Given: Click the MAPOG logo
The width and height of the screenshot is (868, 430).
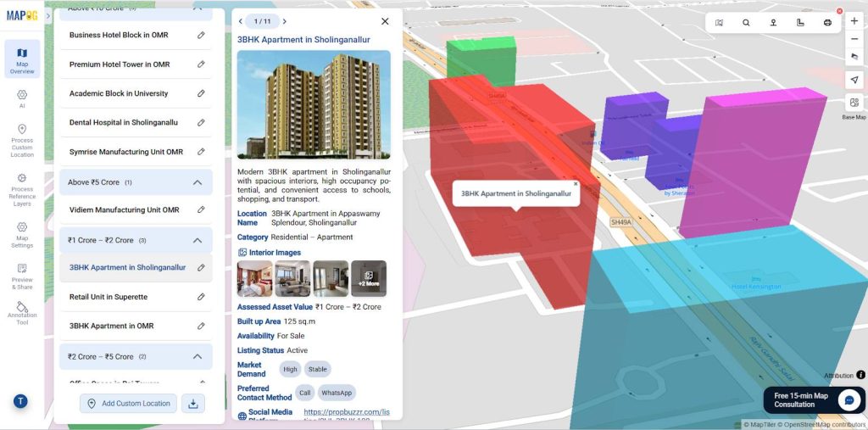Looking at the screenshot, I should (x=22, y=15).
